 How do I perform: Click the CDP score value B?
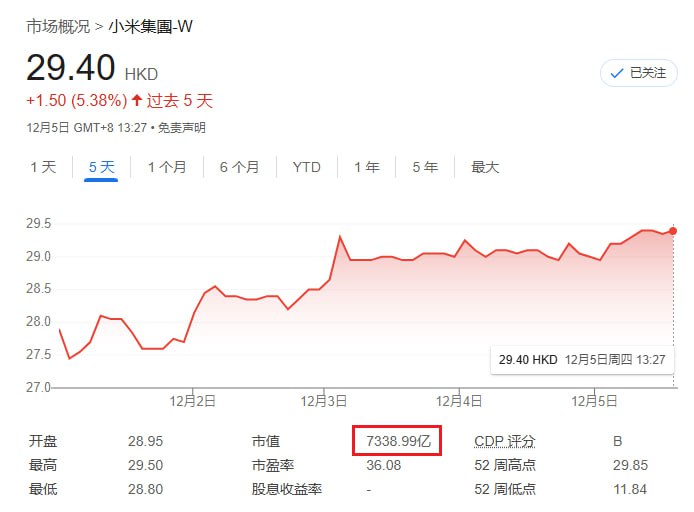[x=617, y=441]
